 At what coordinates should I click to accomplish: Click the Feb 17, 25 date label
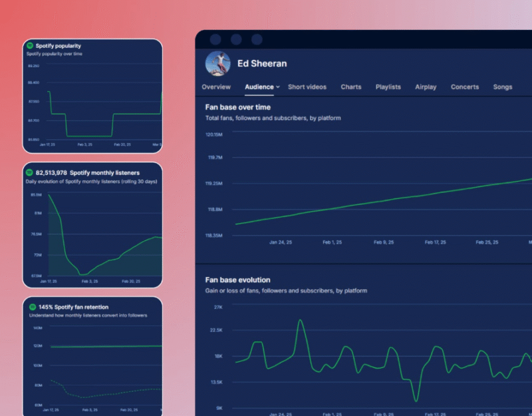pos(436,242)
